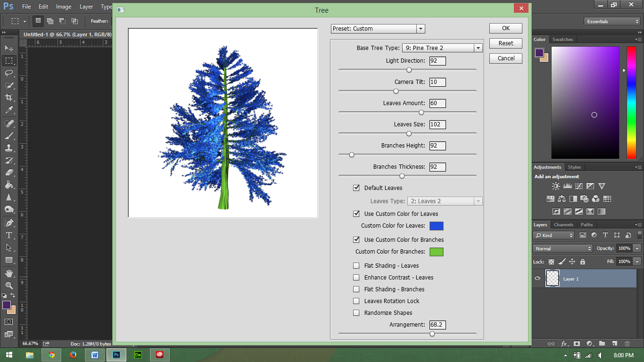
Task: Click the Create new layer icon
Action: point(614,344)
